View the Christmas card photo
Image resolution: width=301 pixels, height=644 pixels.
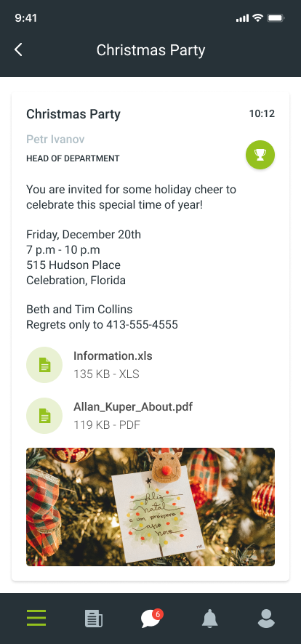point(150,507)
